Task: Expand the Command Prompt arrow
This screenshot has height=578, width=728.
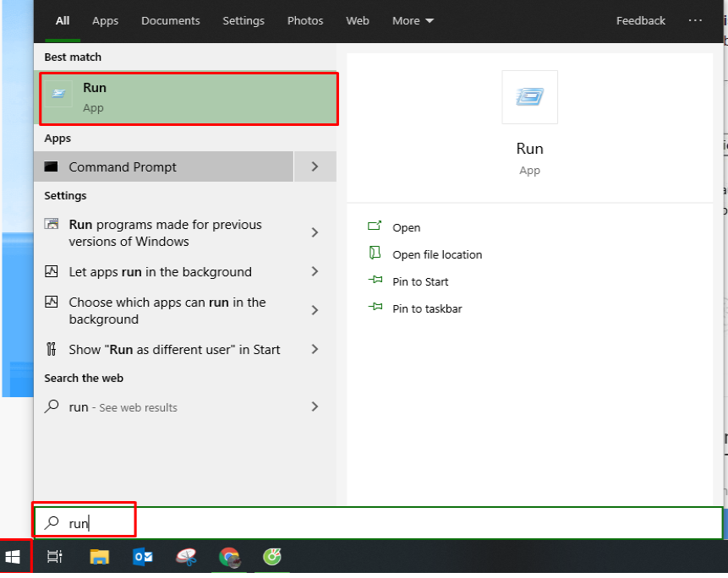Action: [x=315, y=166]
